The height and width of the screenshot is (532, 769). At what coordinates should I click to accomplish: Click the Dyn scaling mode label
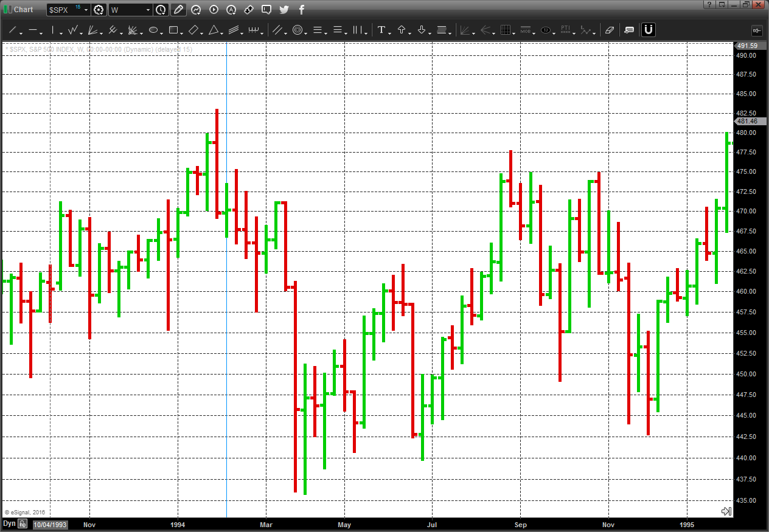point(9,523)
